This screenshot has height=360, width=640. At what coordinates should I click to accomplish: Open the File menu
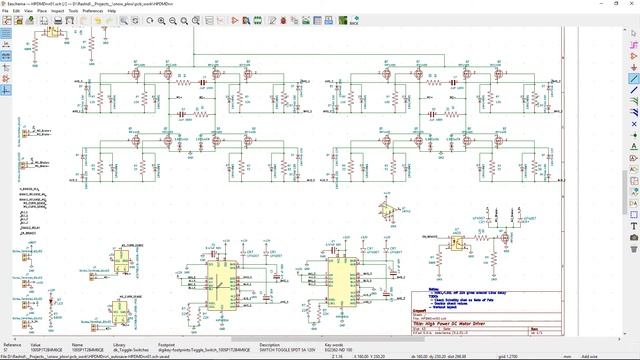tap(5, 11)
